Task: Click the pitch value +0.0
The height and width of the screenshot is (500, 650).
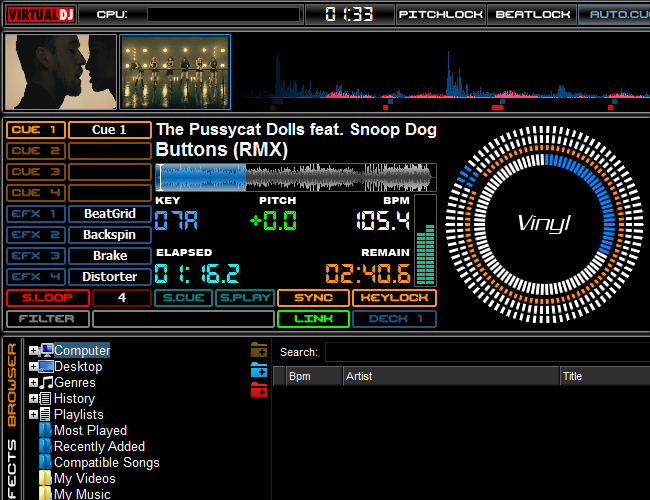Action: tap(274, 221)
